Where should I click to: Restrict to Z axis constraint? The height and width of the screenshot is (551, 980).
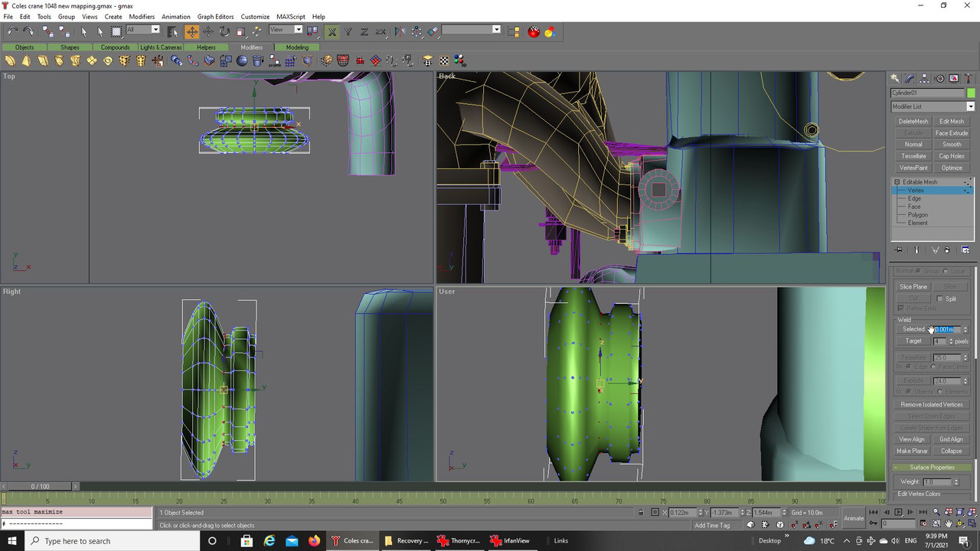click(364, 31)
